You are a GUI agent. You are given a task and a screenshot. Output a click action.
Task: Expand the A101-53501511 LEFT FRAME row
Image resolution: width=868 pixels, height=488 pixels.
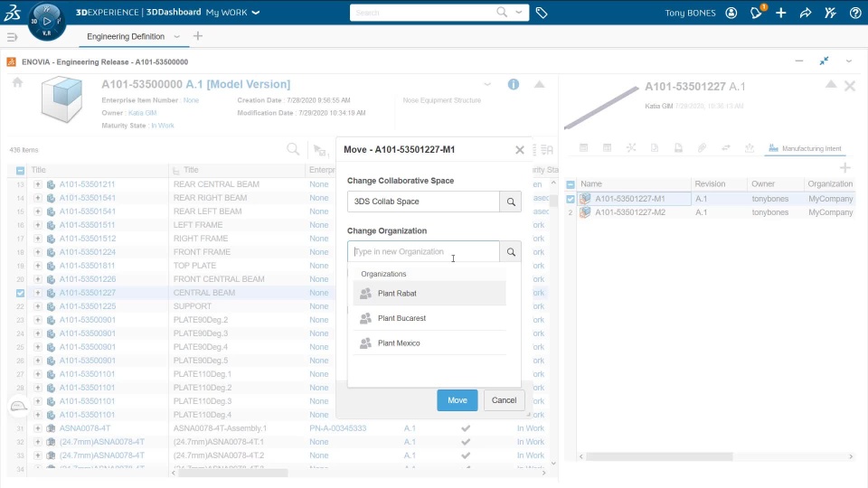click(x=38, y=225)
